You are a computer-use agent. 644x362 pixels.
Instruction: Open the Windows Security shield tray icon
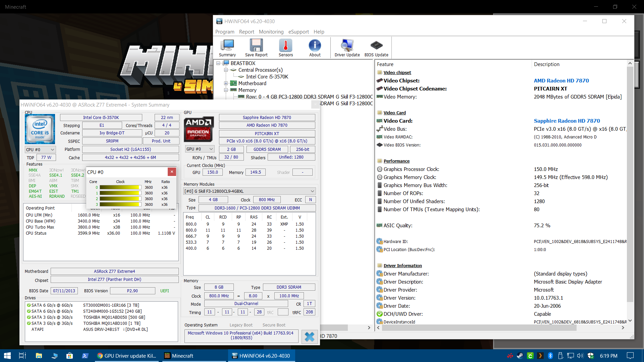[591, 356]
